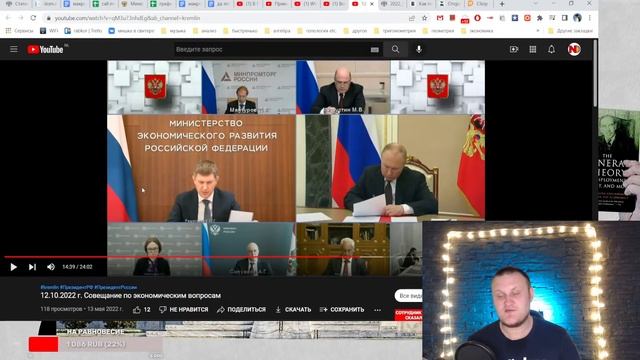Open the музыка bookmarks folder

click(173, 31)
